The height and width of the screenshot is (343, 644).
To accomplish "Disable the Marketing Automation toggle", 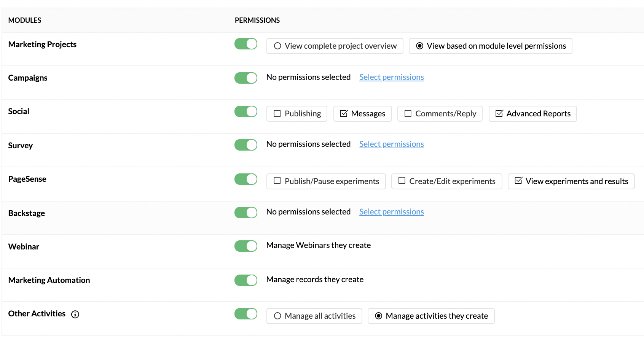I will [x=246, y=280].
